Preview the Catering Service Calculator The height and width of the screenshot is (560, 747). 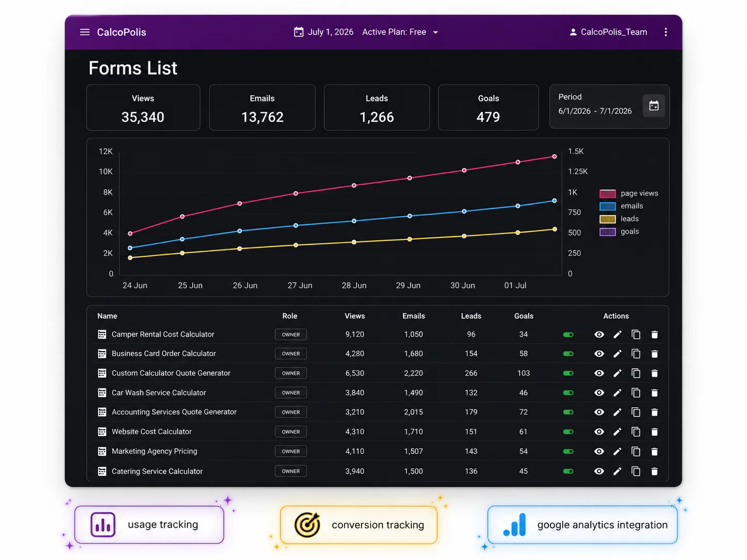(599, 471)
